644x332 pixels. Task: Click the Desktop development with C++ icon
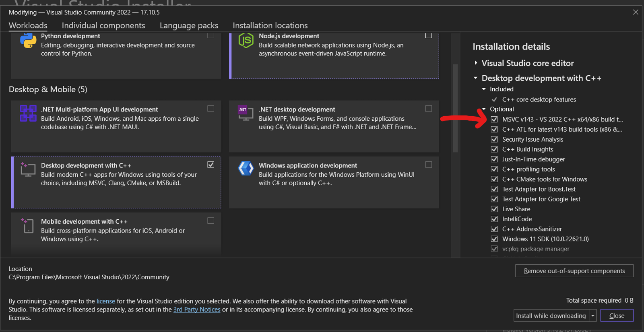pyautogui.click(x=28, y=169)
